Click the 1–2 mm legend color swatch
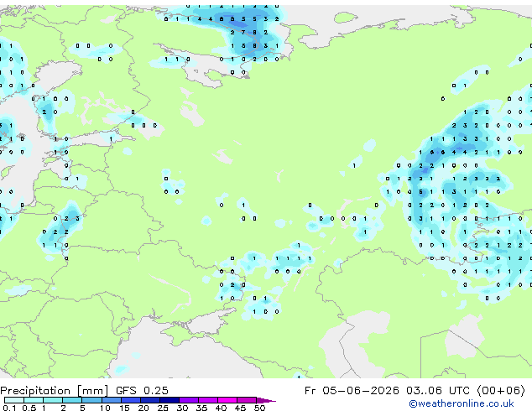 pyautogui.click(x=53, y=400)
